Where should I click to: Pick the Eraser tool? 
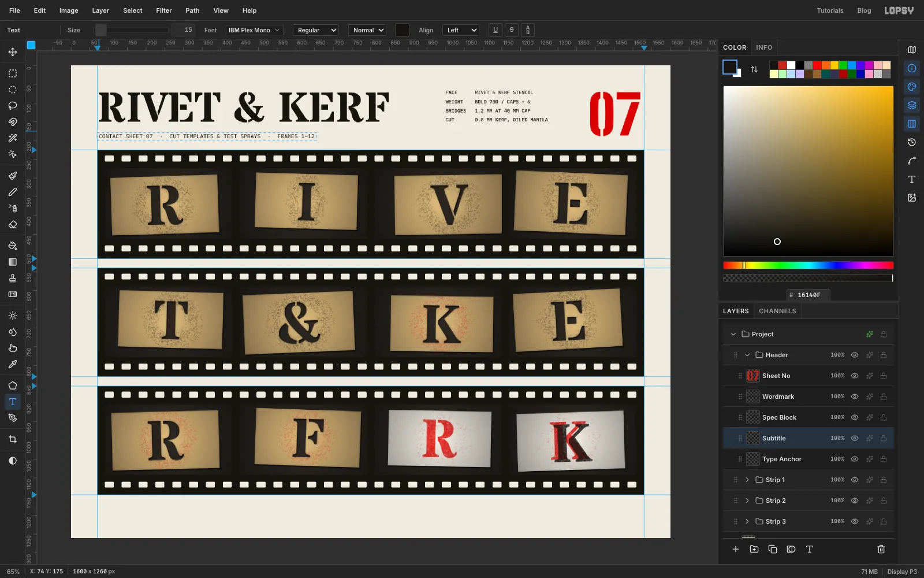coord(13,224)
